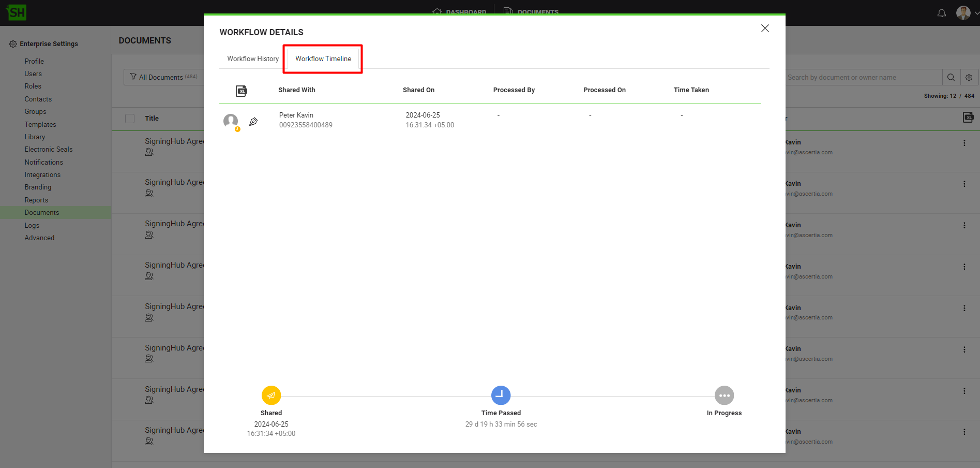Click the SigningHub logo

coord(17,12)
